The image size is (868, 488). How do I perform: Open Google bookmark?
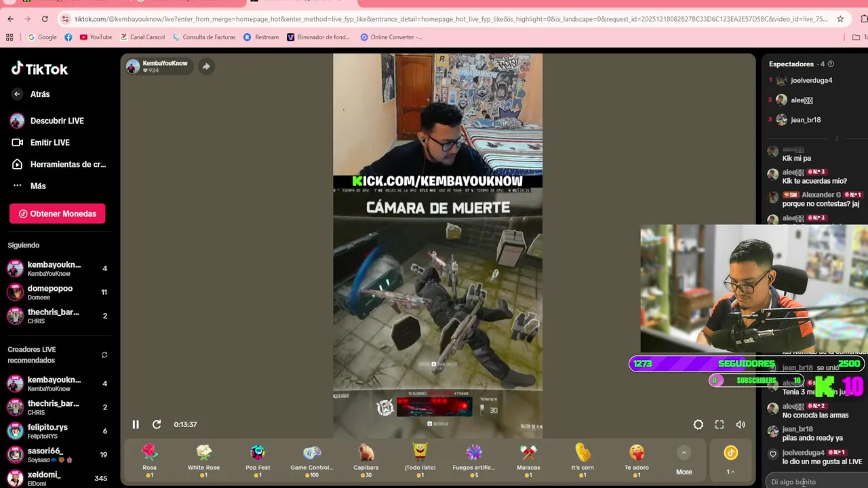click(x=42, y=37)
